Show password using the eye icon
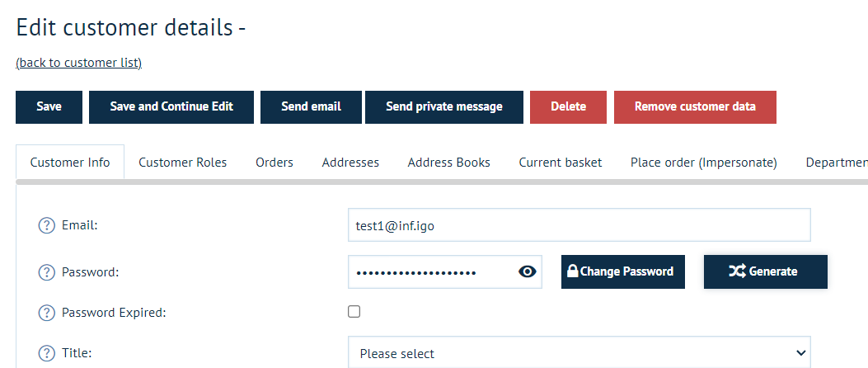This screenshot has width=868, height=368. tap(527, 271)
